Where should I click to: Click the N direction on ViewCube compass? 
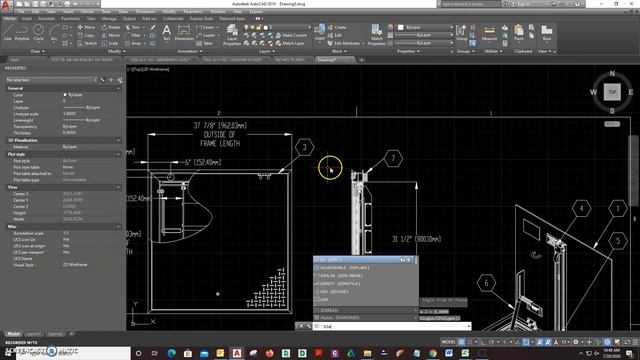coord(612,73)
